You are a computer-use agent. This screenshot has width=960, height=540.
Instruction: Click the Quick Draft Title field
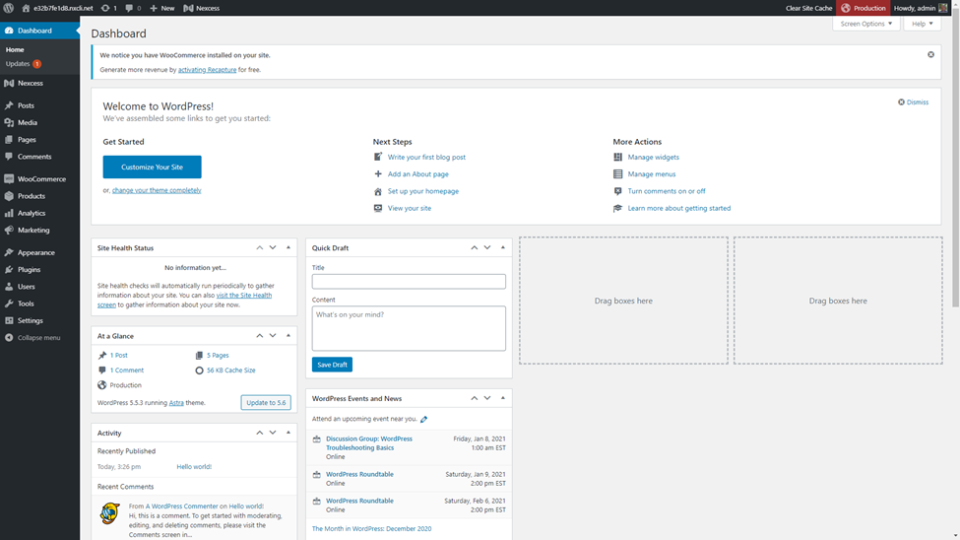point(408,282)
